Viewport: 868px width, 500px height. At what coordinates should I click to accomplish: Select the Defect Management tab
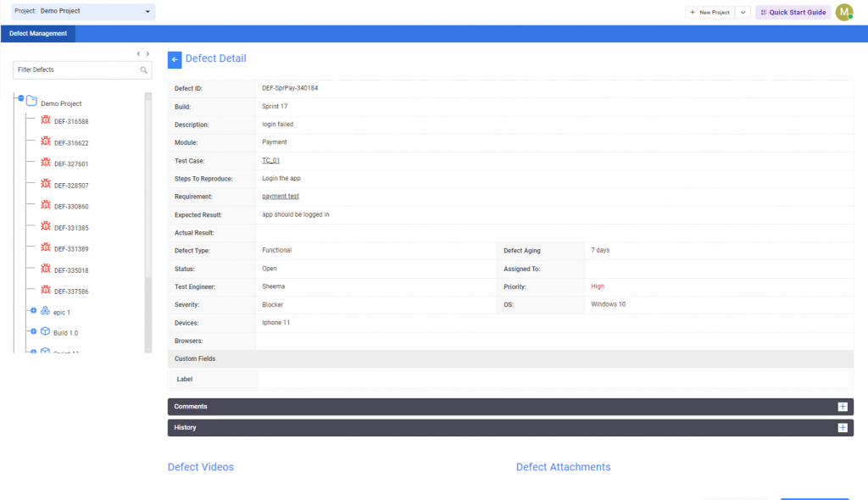[37, 34]
